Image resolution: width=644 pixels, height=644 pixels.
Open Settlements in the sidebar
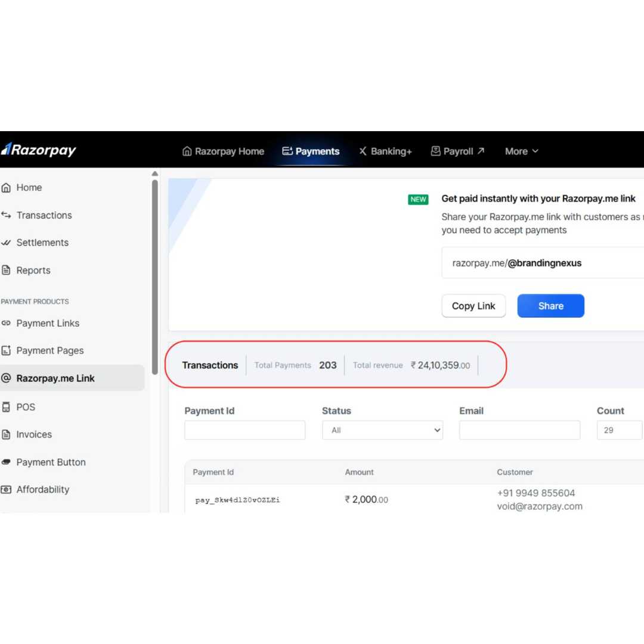pos(42,243)
